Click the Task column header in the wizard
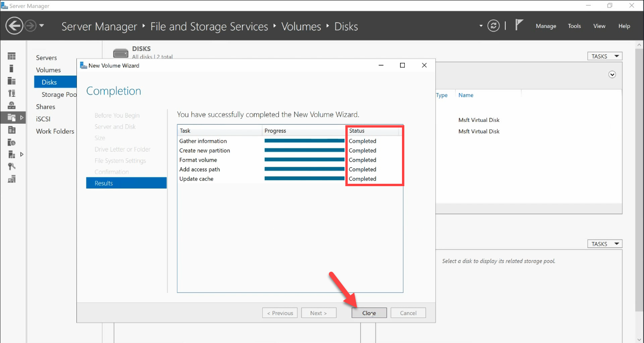 (220, 131)
